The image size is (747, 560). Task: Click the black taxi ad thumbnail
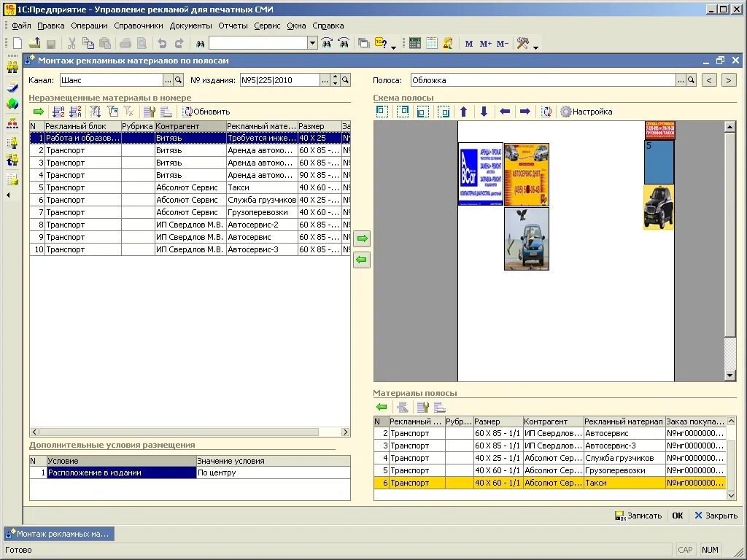[659, 207]
